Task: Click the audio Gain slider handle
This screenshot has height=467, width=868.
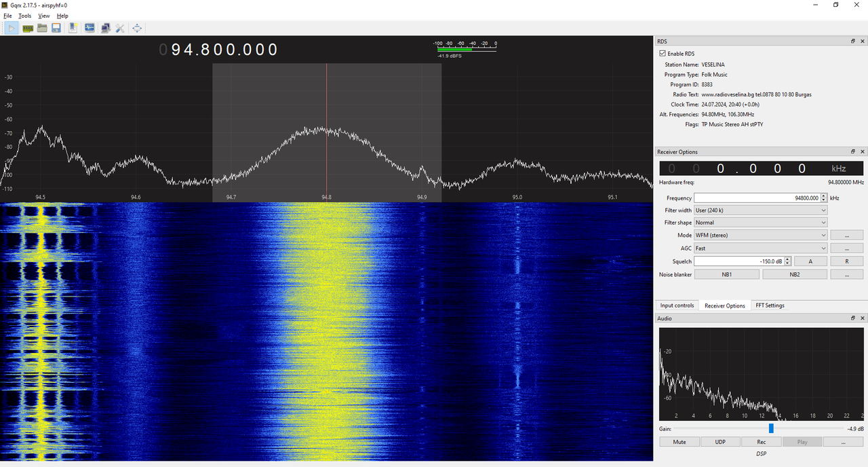Action: point(771,428)
